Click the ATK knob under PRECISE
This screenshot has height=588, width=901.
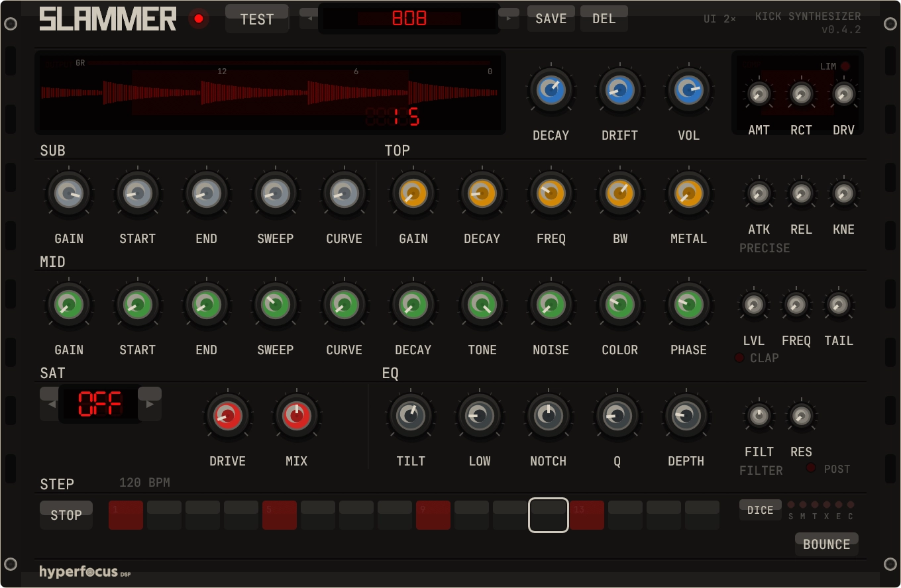pyautogui.click(x=759, y=194)
